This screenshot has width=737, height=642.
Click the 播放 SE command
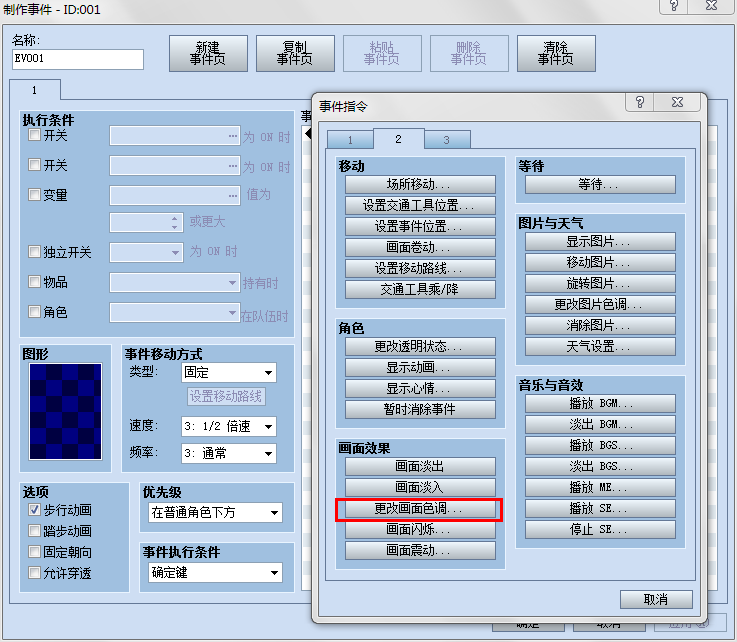click(600, 509)
